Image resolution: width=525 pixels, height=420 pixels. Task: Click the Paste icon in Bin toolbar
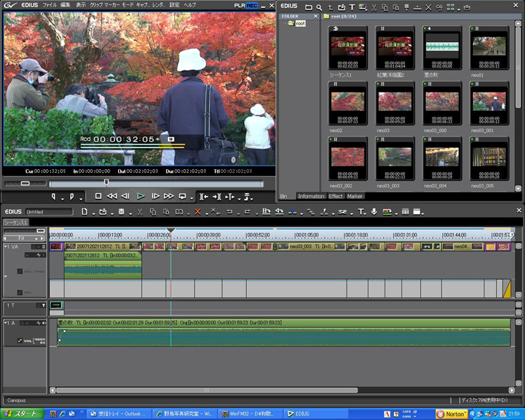click(396, 7)
